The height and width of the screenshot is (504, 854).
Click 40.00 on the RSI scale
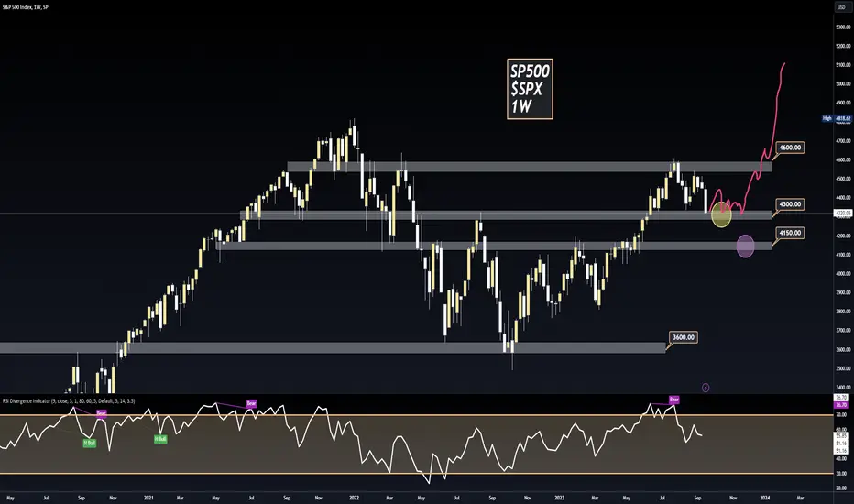tap(841, 458)
